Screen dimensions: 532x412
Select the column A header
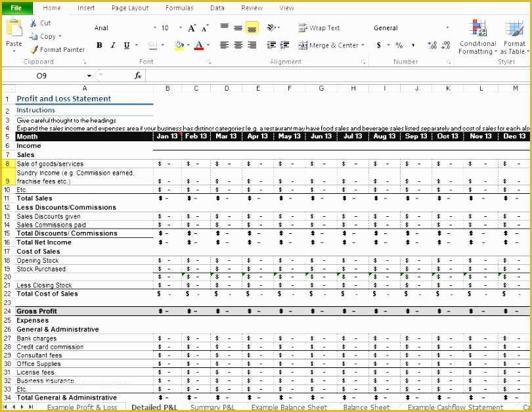(x=85, y=88)
